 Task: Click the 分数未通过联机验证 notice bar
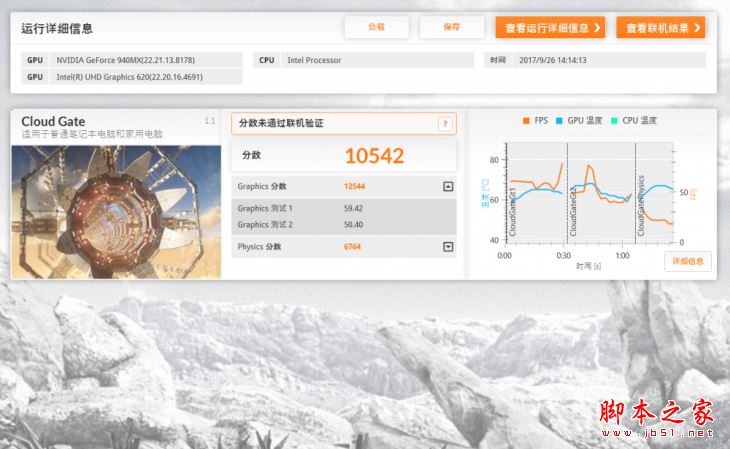[344, 123]
